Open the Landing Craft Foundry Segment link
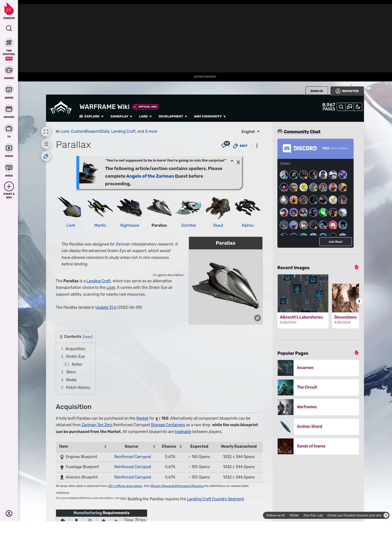This screenshot has width=392, height=545. click(x=215, y=499)
